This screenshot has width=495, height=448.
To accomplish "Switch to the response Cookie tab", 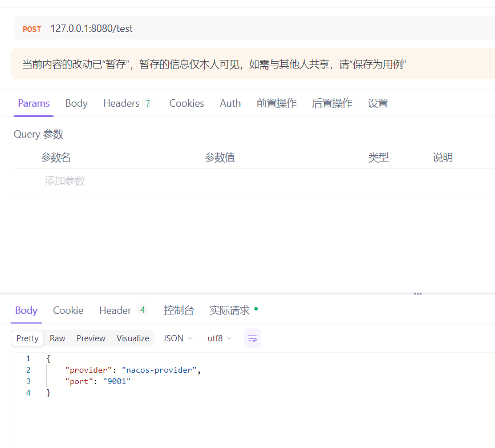I will (68, 310).
